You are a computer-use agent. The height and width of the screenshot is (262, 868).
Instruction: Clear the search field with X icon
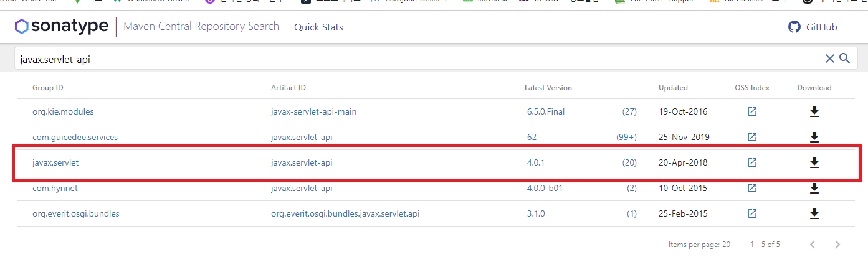829,58
